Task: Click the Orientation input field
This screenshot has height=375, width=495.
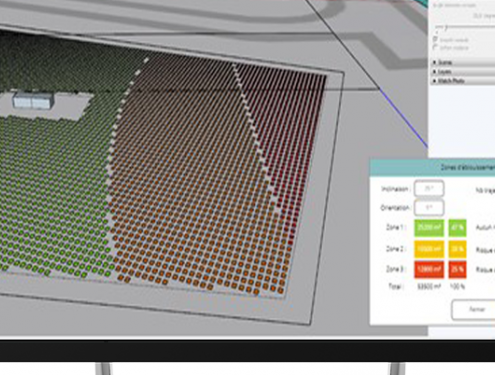Action: [429, 208]
